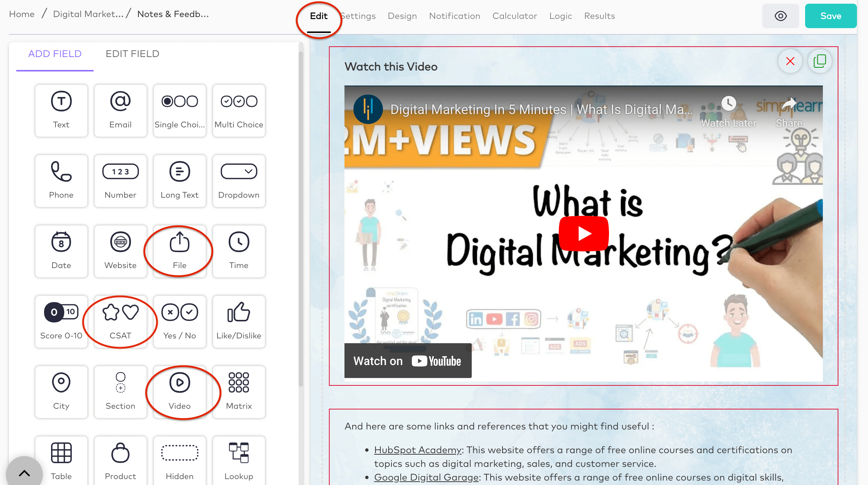Add a Matrix field
This screenshot has width=868, height=485.
point(239,392)
